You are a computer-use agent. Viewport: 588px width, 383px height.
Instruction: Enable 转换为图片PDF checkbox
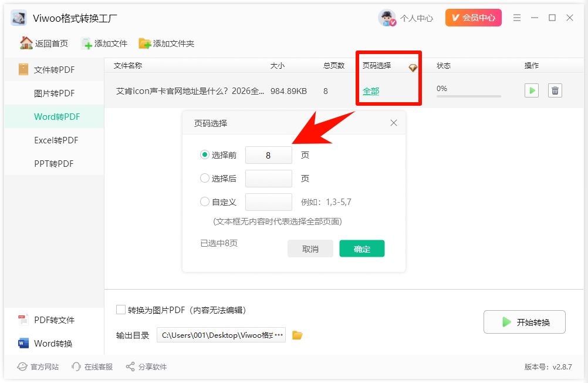(121, 310)
